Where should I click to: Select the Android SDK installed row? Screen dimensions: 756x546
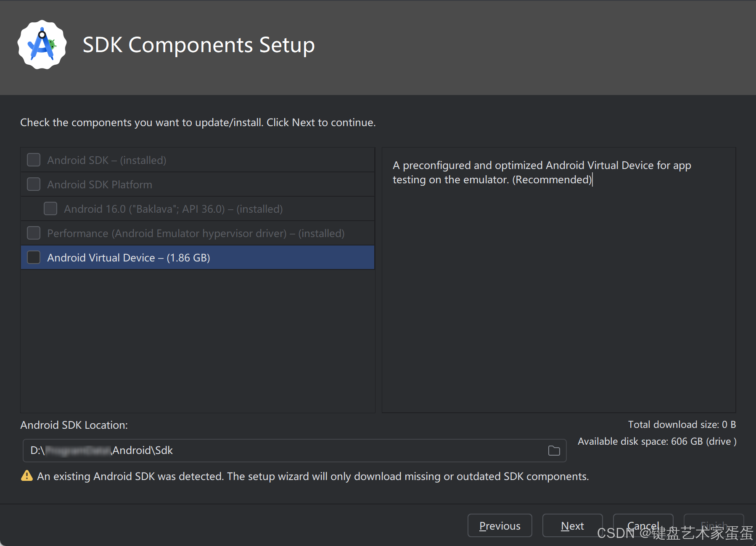(198, 160)
